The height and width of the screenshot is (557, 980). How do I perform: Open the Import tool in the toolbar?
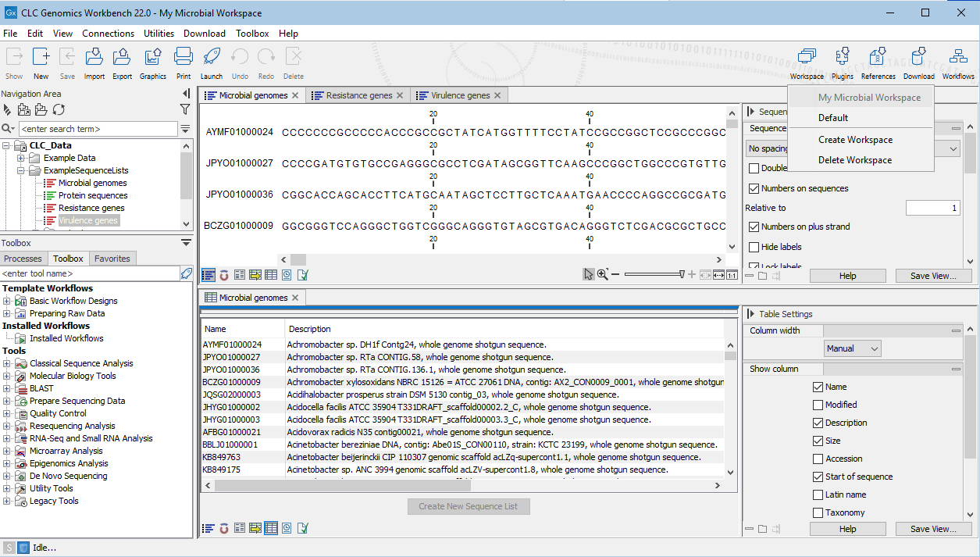tap(94, 62)
